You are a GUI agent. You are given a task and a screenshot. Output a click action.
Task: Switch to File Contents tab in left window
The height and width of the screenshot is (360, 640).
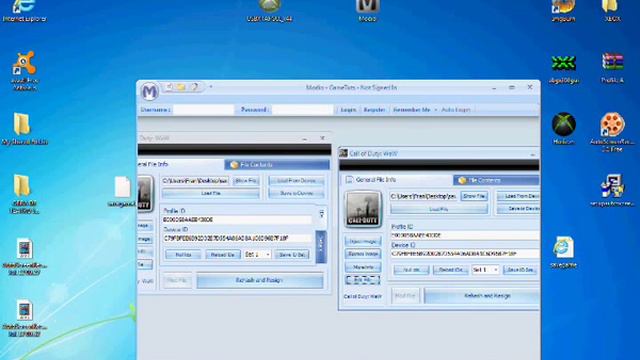(x=277, y=164)
